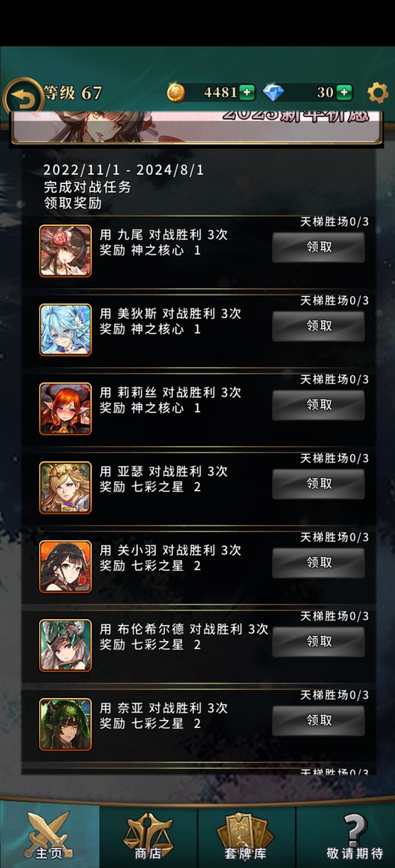Claim 亚瑟 mission 七彩之星 reward
The width and height of the screenshot is (395, 868).
(319, 484)
